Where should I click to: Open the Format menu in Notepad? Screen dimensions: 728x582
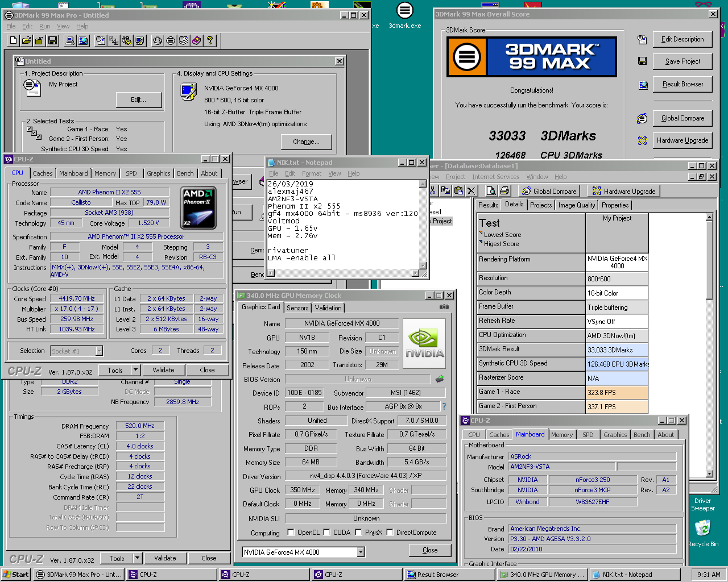[x=312, y=173]
